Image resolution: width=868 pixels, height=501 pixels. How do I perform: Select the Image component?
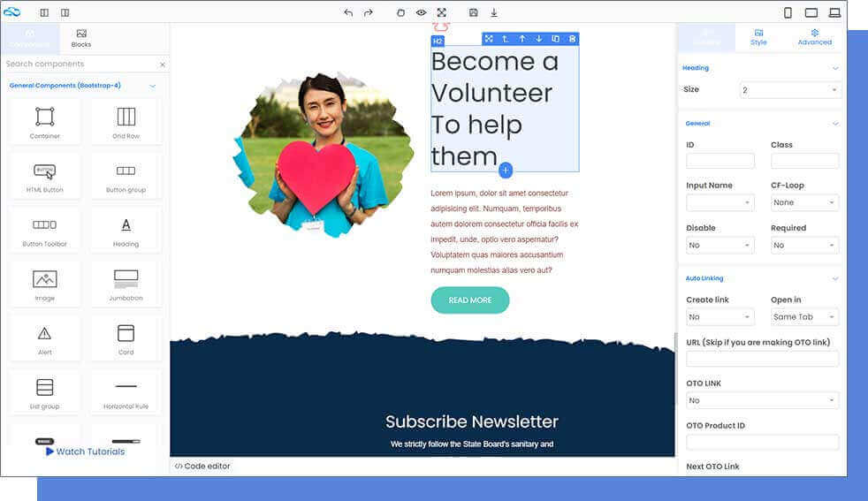coord(45,285)
